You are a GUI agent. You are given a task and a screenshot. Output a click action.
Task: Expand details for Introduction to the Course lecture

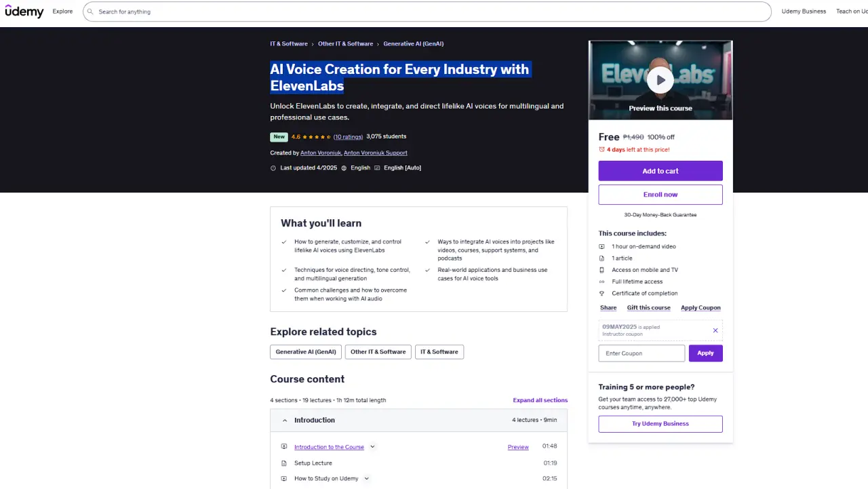point(372,447)
